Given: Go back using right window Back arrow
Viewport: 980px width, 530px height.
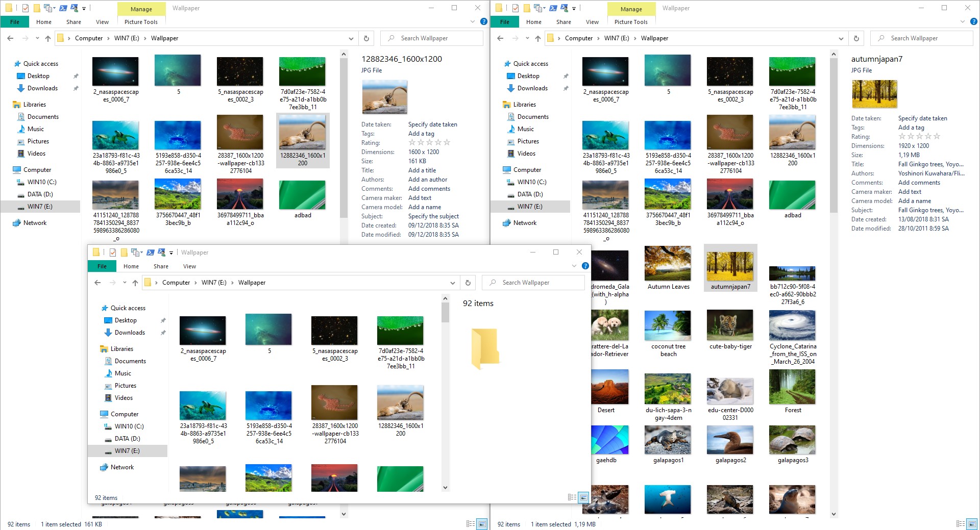Looking at the screenshot, I should coord(500,38).
